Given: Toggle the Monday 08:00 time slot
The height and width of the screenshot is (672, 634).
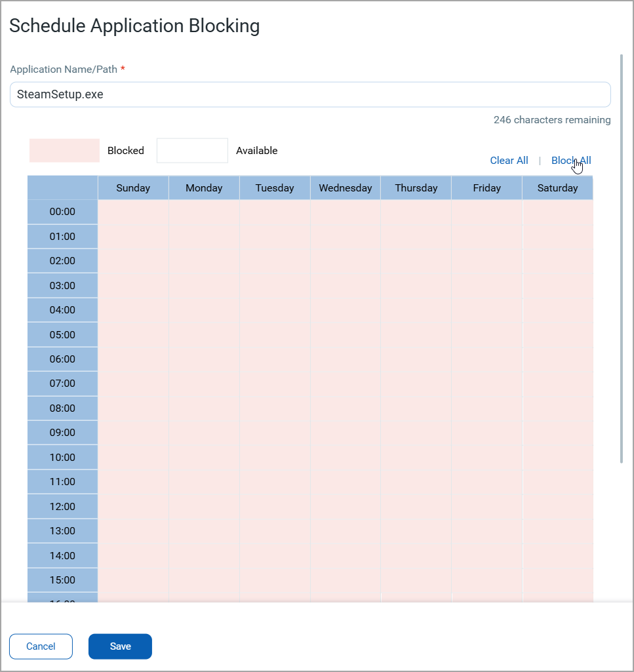Looking at the screenshot, I should pyautogui.click(x=204, y=408).
